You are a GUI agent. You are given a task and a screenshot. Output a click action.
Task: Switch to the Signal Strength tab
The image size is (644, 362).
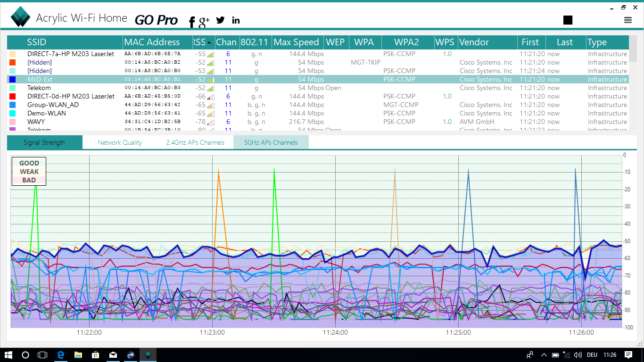coord(45,142)
